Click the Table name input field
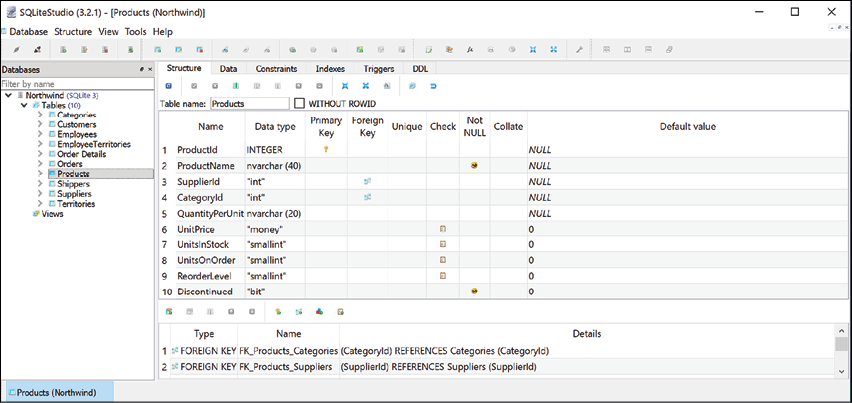The image size is (852, 403). [250, 103]
